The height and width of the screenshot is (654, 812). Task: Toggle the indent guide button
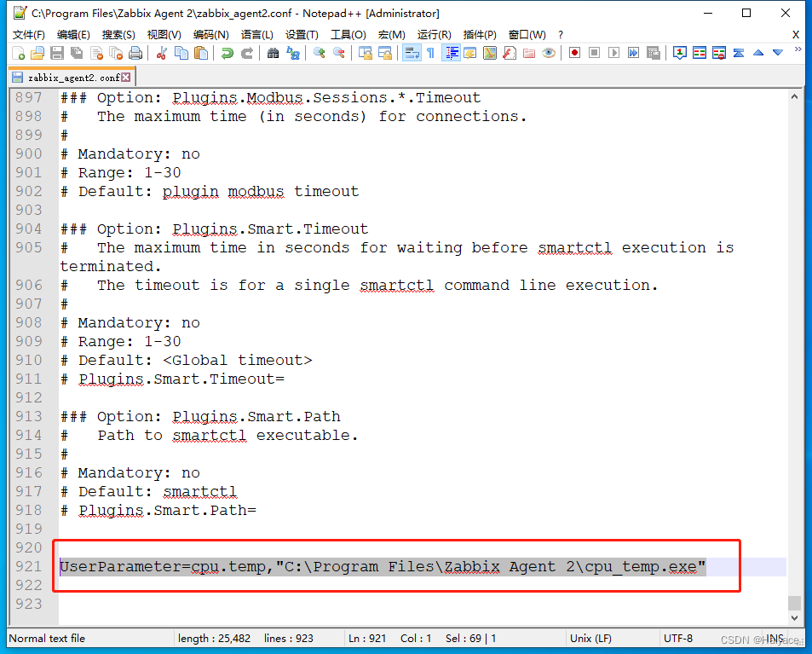[x=451, y=53]
